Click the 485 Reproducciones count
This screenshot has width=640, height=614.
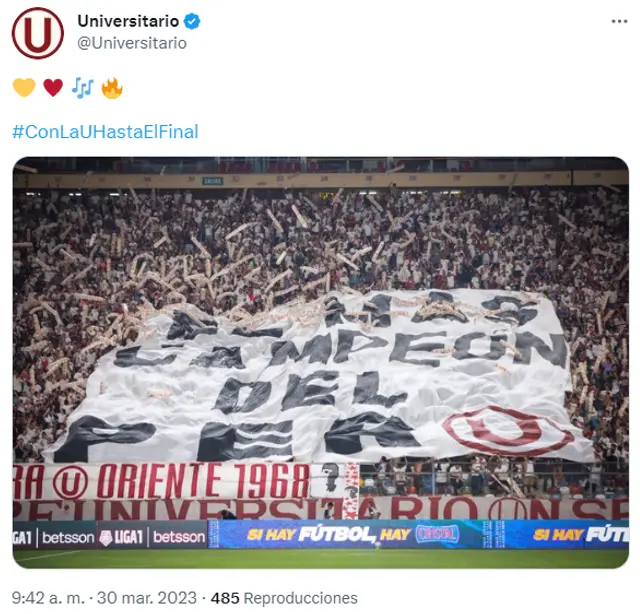pos(284,598)
